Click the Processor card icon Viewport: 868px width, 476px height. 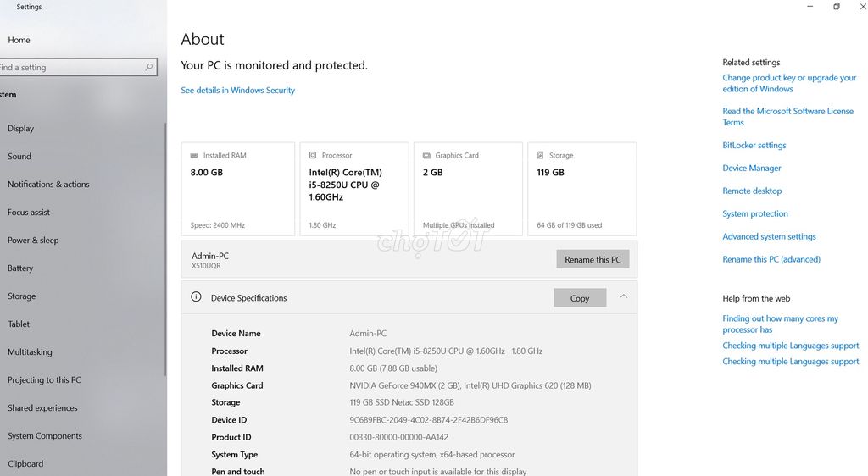click(x=313, y=155)
